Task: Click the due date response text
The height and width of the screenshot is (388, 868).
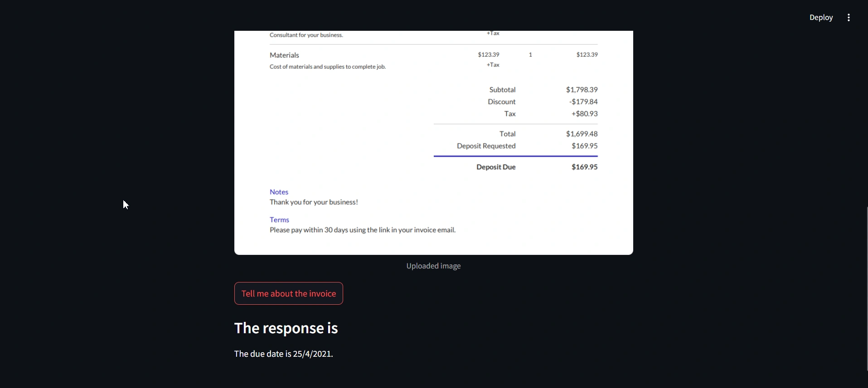Action: 283,354
